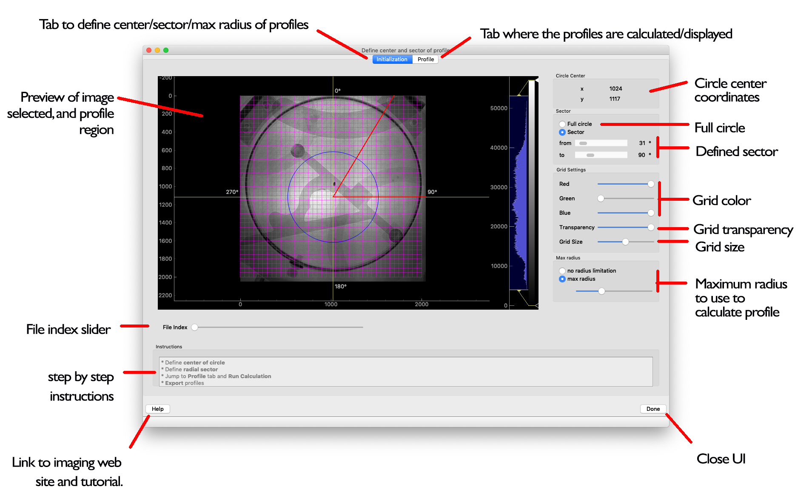Image resolution: width=812 pixels, height=504 pixels.
Task: Select the Initialization tab
Action: (x=392, y=60)
